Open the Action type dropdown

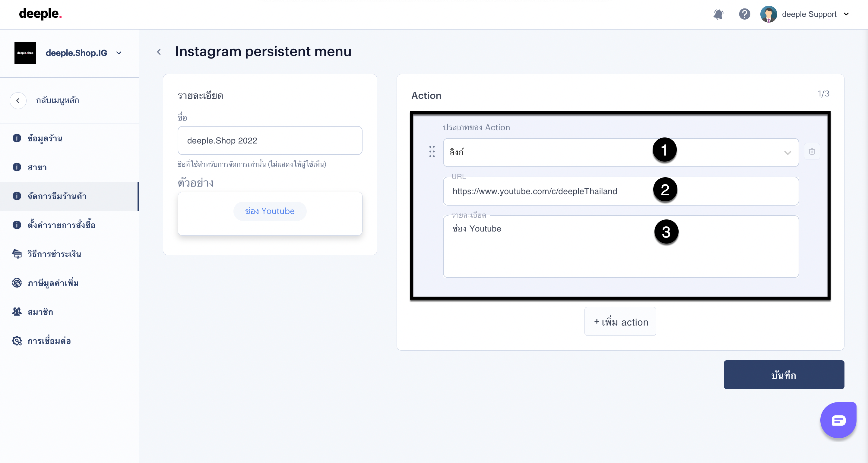[620, 152]
